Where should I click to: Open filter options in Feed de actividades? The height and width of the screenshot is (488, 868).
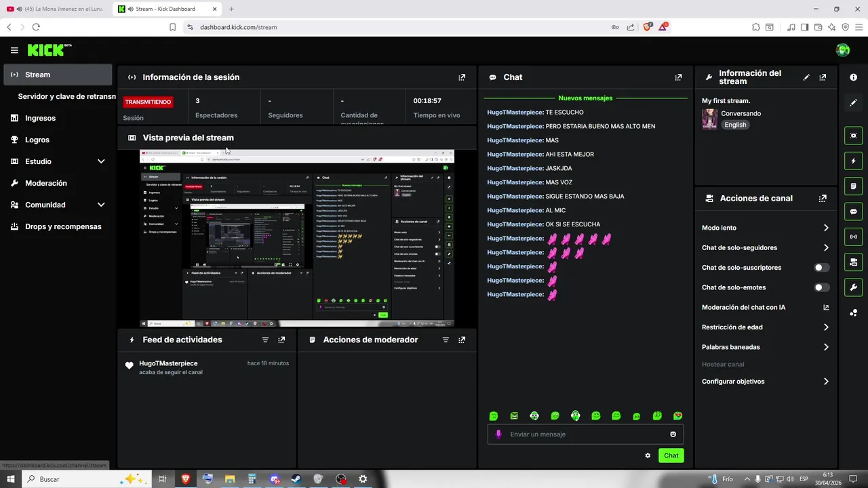[x=265, y=340]
